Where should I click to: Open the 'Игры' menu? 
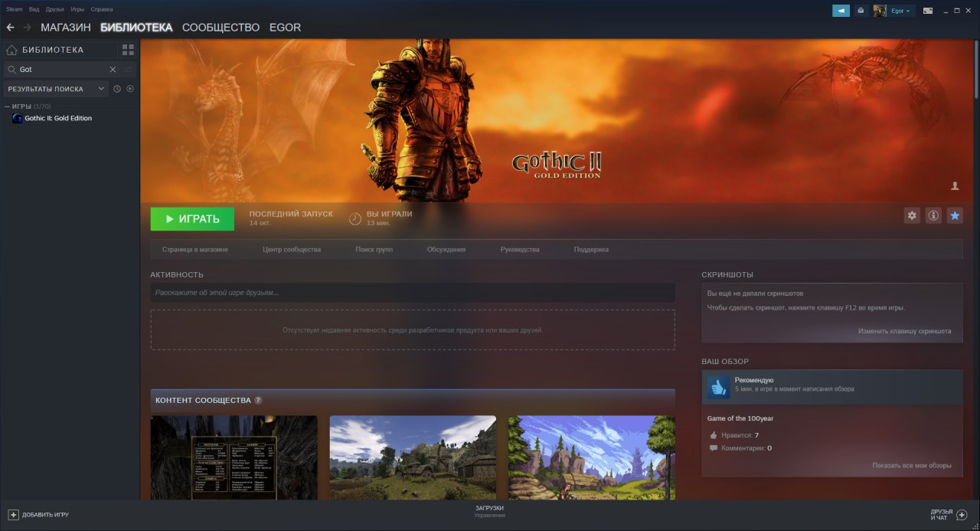77,9
